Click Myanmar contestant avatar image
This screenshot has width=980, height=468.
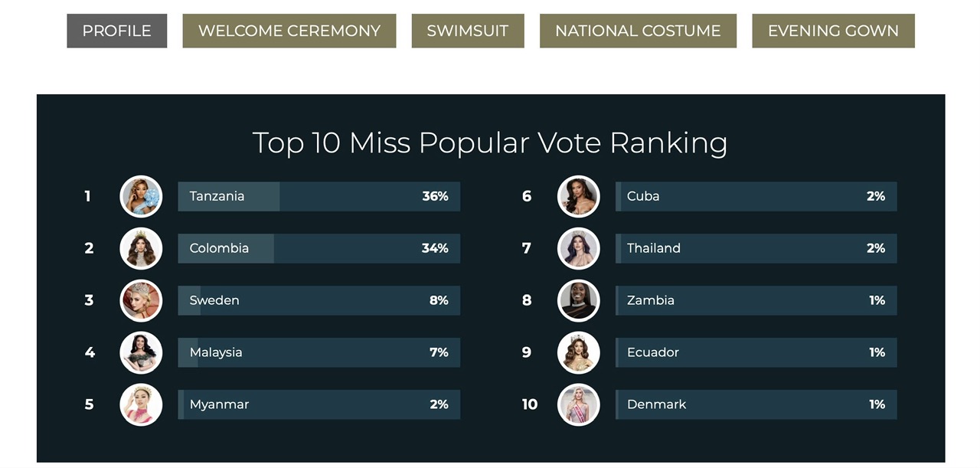pos(141,404)
